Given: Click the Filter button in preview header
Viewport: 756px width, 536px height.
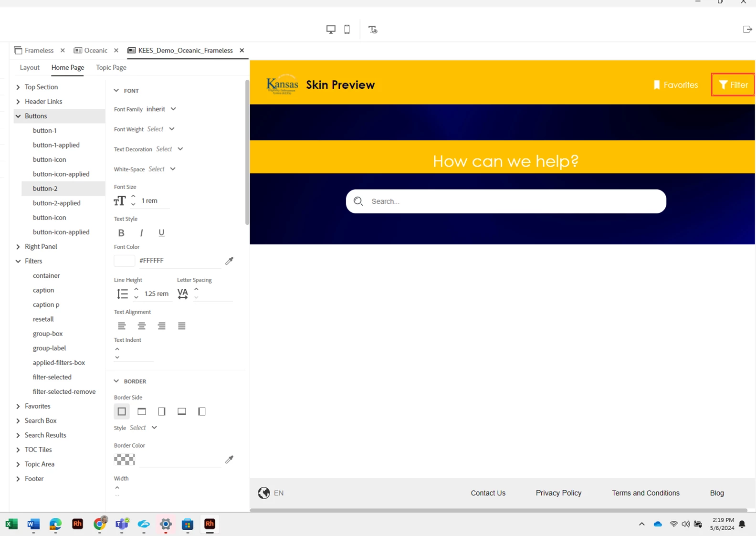Looking at the screenshot, I should click(x=733, y=84).
